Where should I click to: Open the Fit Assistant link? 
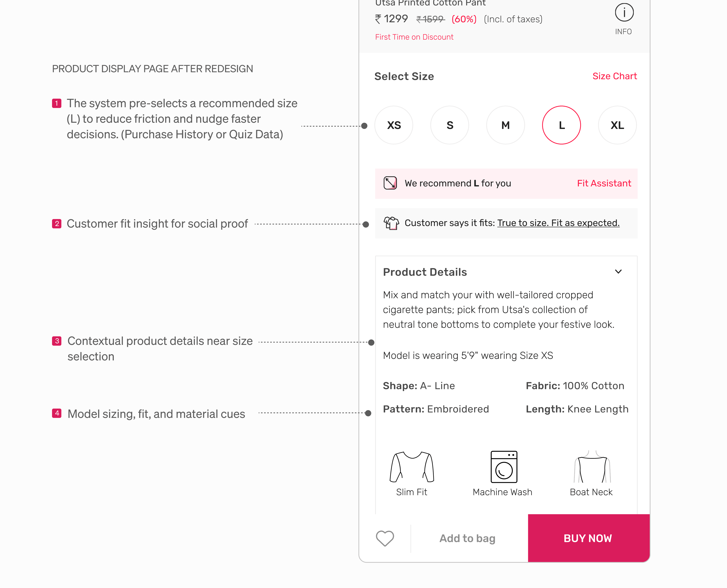click(604, 183)
